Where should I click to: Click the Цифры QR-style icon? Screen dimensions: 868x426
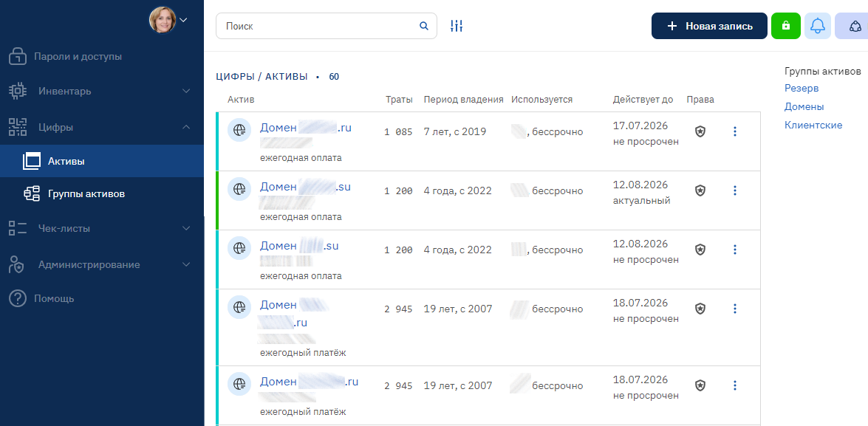point(18,127)
